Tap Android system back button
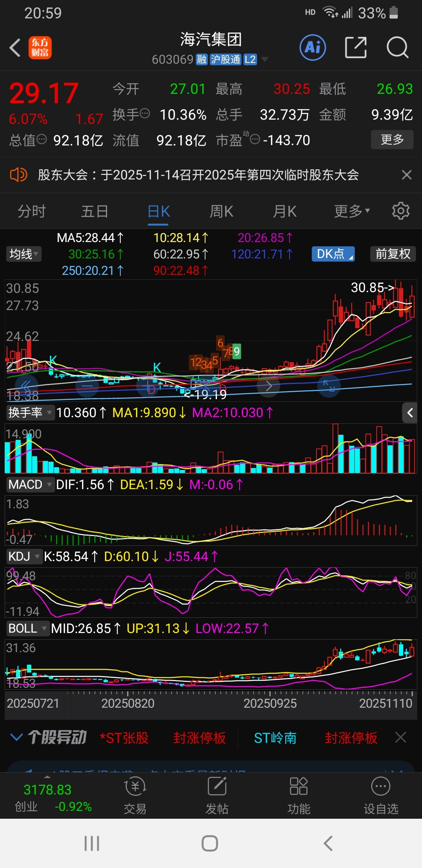Image resolution: width=422 pixels, height=868 pixels. 328,843
